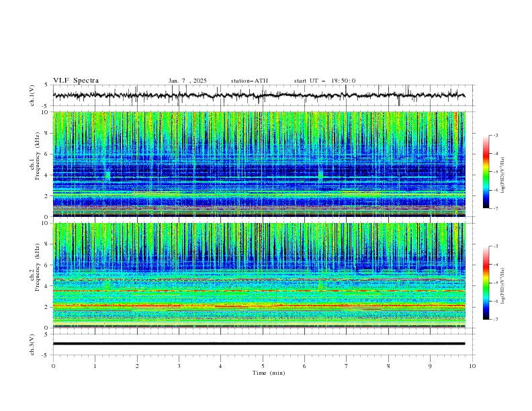
Task: Click the "-5" label on ch.2 color bar
Action: [495, 283]
